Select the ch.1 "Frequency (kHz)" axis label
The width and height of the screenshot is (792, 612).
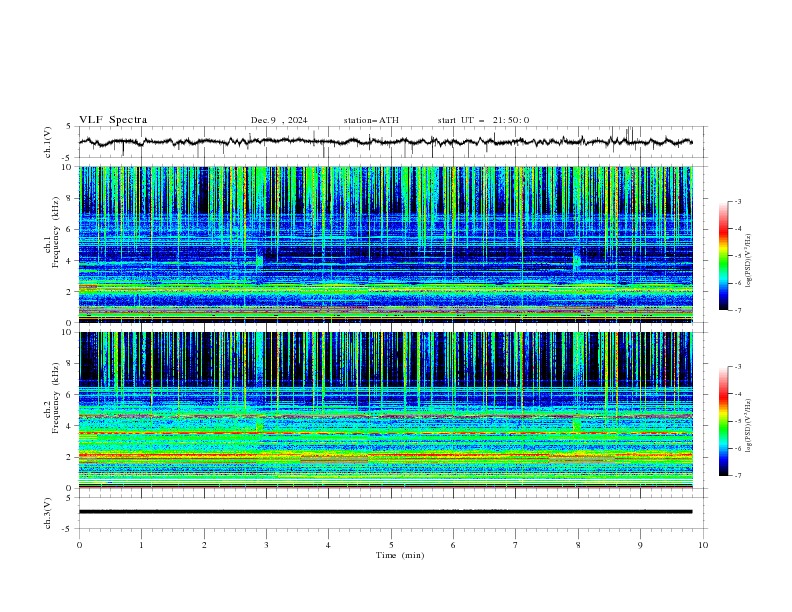[x=56, y=232]
